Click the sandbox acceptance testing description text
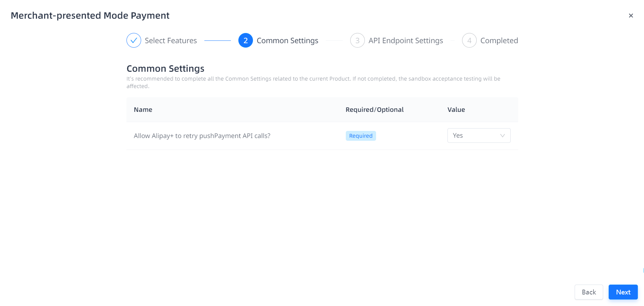 pyautogui.click(x=313, y=79)
